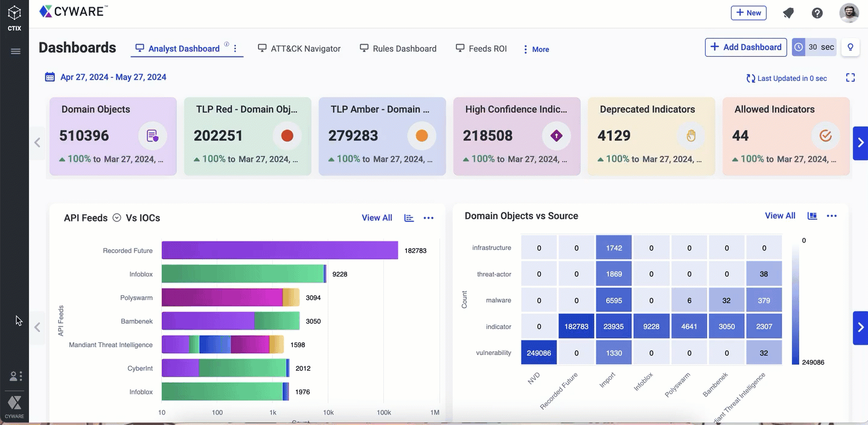
Task: Open Analyst Dashboard options kebab menu
Action: point(235,49)
